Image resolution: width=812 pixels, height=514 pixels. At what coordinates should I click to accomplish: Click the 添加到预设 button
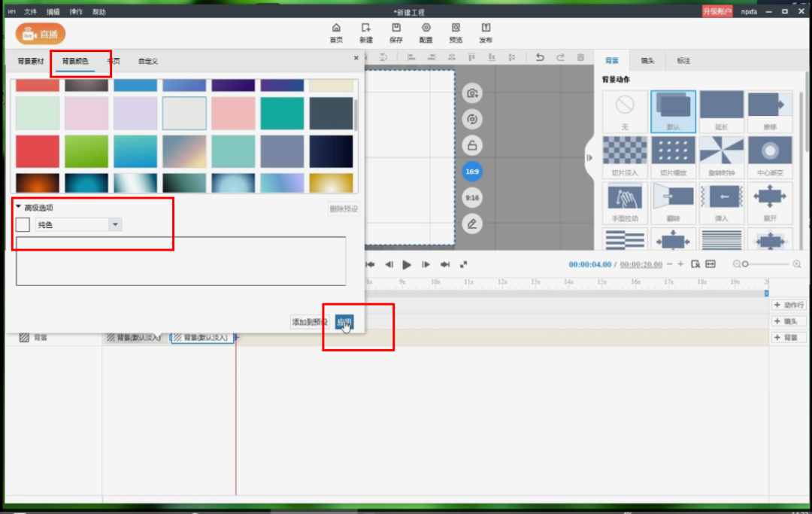click(x=308, y=321)
